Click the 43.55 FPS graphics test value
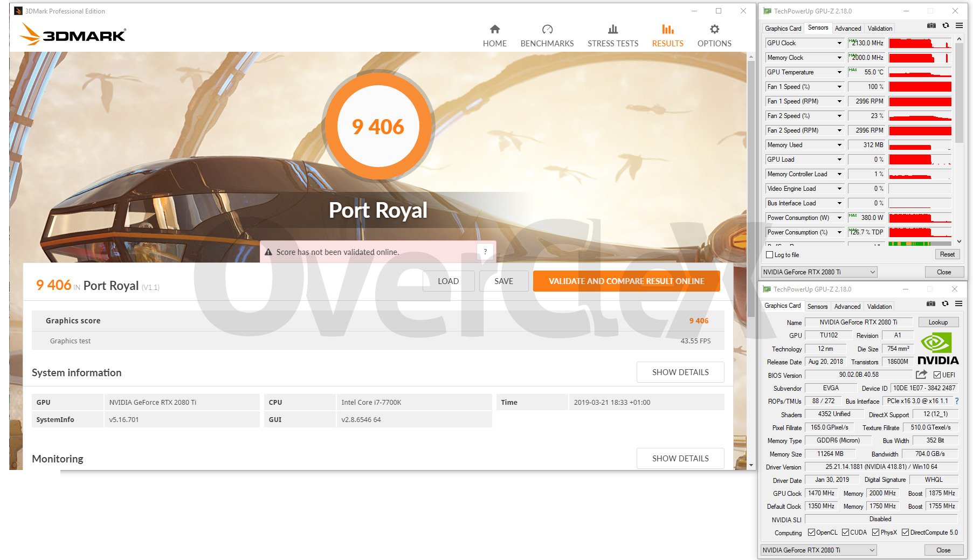This screenshot has width=973, height=560. (x=695, y=341)
